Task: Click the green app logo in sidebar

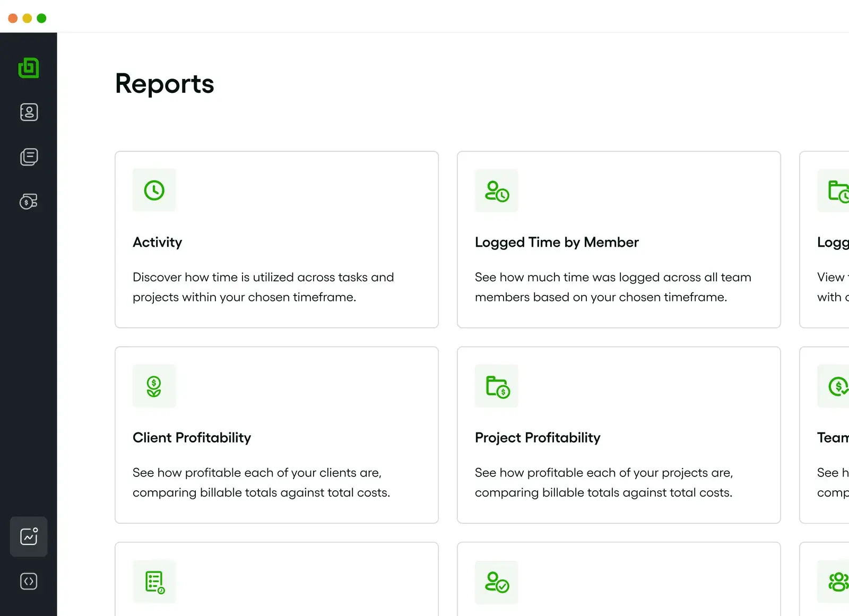Action: (29, 68)
